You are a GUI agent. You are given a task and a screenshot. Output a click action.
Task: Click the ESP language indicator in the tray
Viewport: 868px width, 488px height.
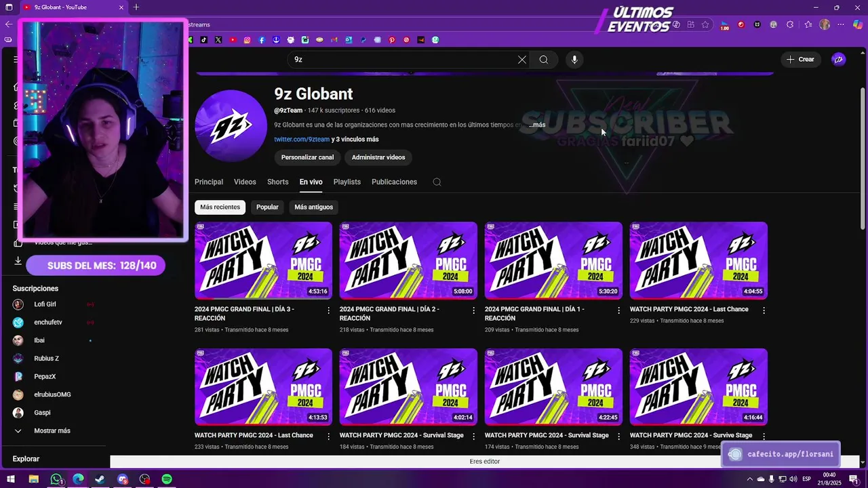coord(807,479)
